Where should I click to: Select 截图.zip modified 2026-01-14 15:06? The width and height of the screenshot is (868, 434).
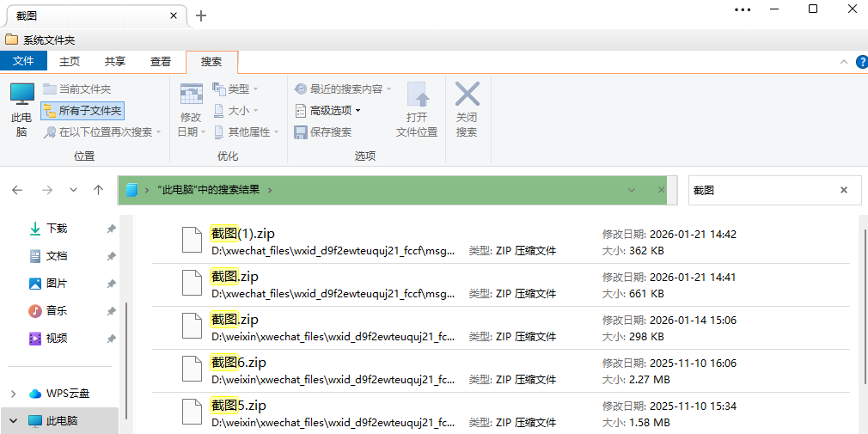click(x=501, y=328)
